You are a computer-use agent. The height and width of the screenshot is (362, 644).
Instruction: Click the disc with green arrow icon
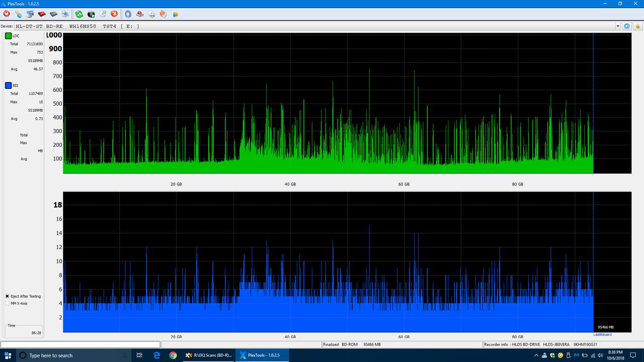click(103, 14)
